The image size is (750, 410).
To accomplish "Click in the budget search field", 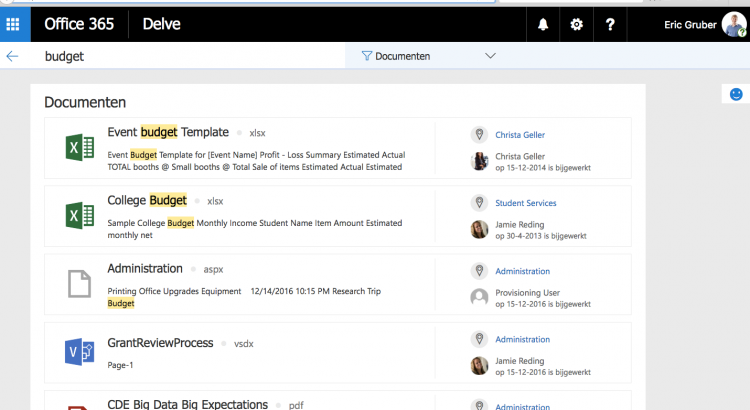I will click(x=191, y=56).
